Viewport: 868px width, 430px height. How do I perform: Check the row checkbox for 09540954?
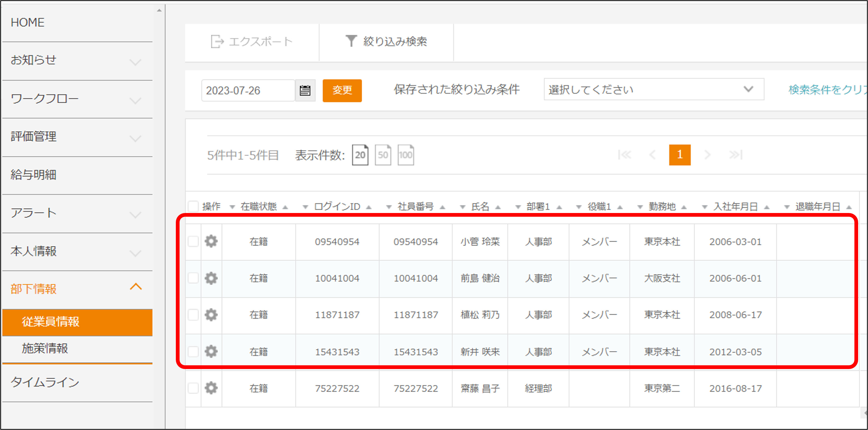coord(193,241)
